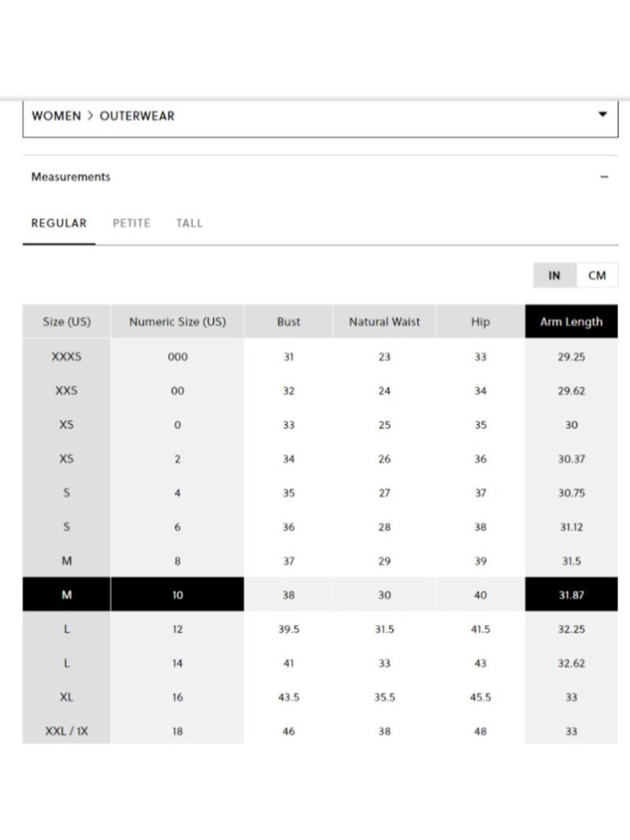This screenshot has width=630, height=840.
Task: Select the Arm Length column header
Action: [571, 321]
